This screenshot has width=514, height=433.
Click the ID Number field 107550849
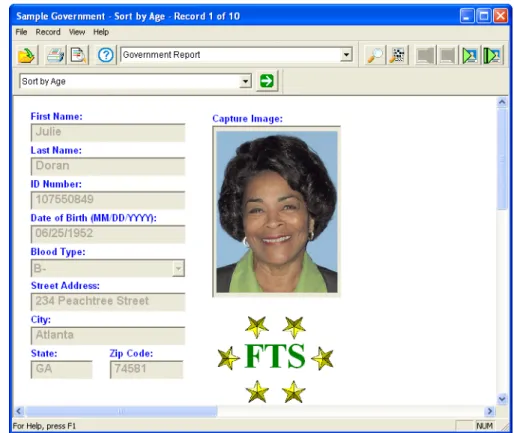pyautogui.click(x=108, y=200)
